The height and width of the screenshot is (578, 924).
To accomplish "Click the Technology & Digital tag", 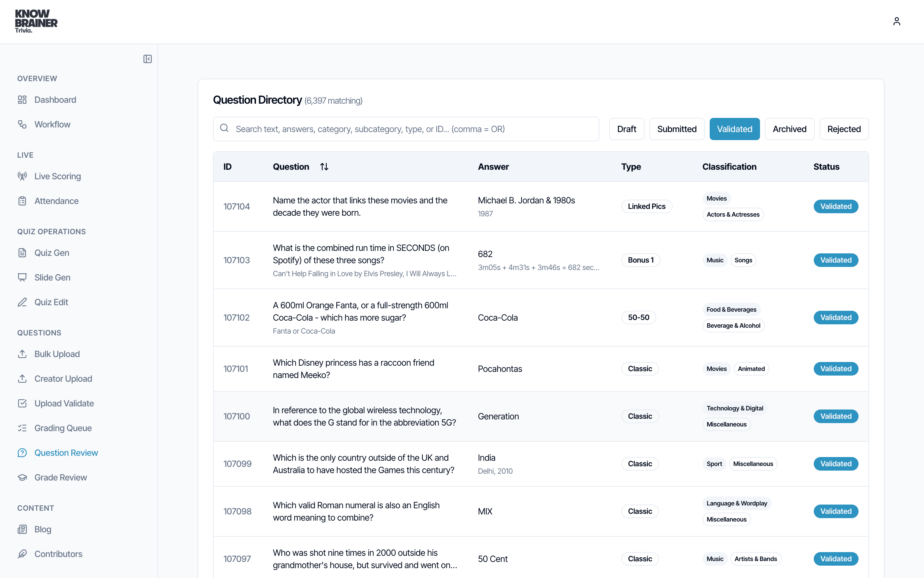I will pyautogui.click(x=735, y=408).
